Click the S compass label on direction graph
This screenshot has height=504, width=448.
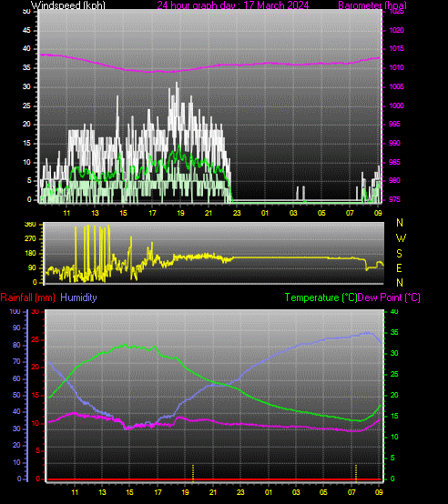point(399,254)
